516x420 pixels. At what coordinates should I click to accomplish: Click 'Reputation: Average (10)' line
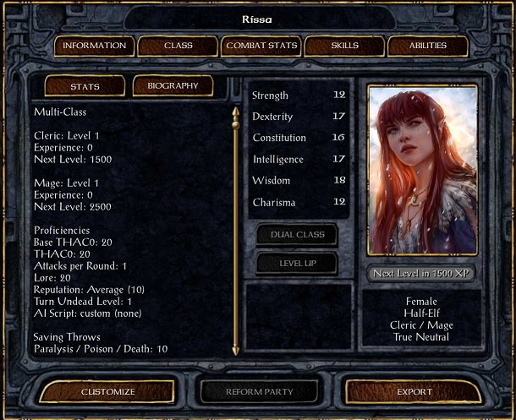[x=89, y=290]
